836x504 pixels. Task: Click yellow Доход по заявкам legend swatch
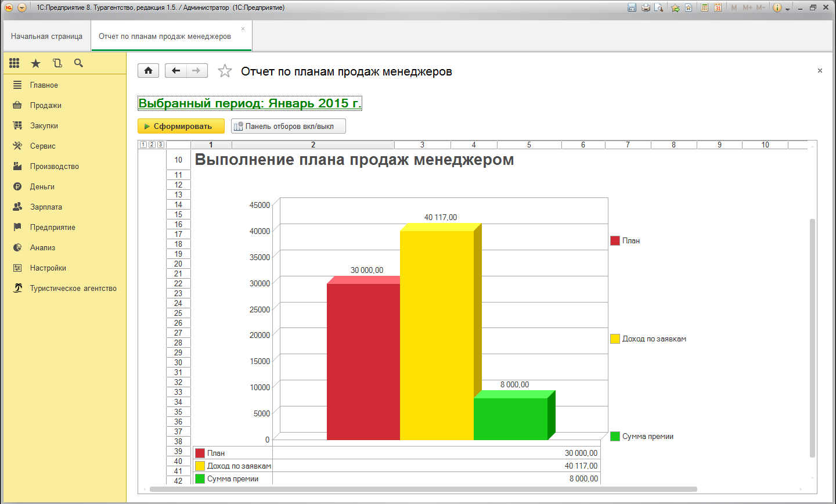pos(615,339)
